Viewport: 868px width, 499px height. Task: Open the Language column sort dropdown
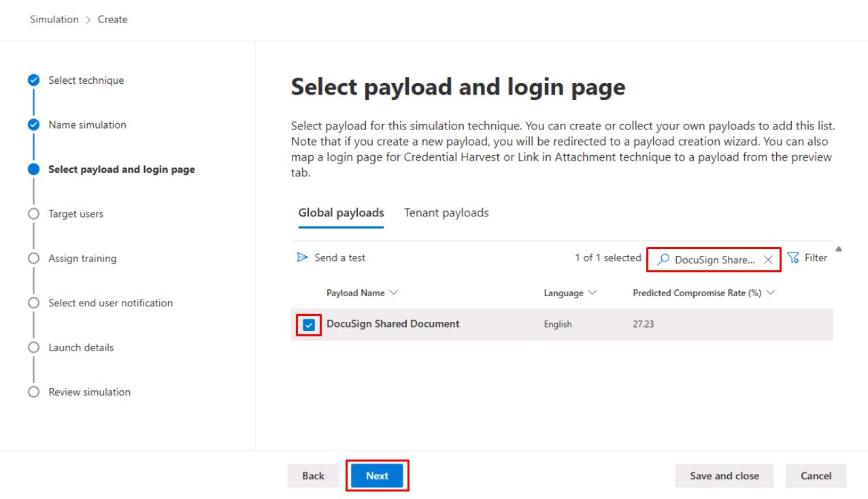(x=593, y=293)
